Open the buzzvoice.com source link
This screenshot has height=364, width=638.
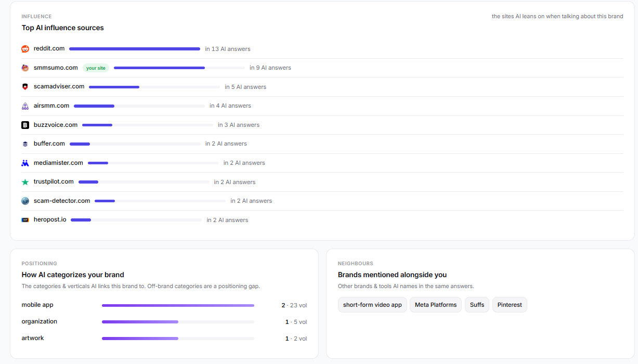[56, 125]
